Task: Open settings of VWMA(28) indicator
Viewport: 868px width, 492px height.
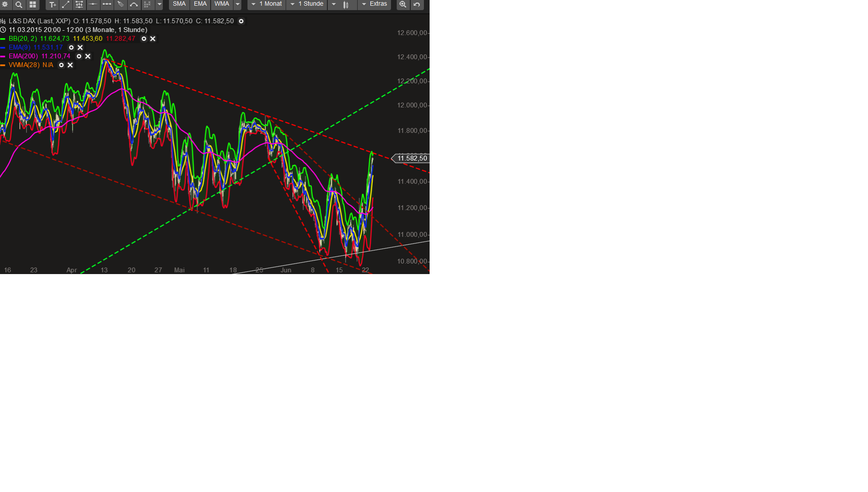Action: (x=61, y=65)
